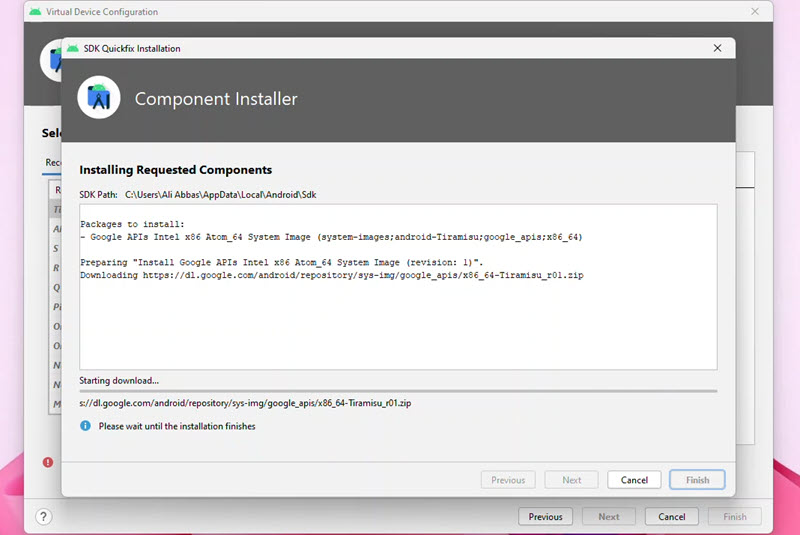Click the 'Packages to install:' log line
800x535 pixels.
click(x=132, y=224)
